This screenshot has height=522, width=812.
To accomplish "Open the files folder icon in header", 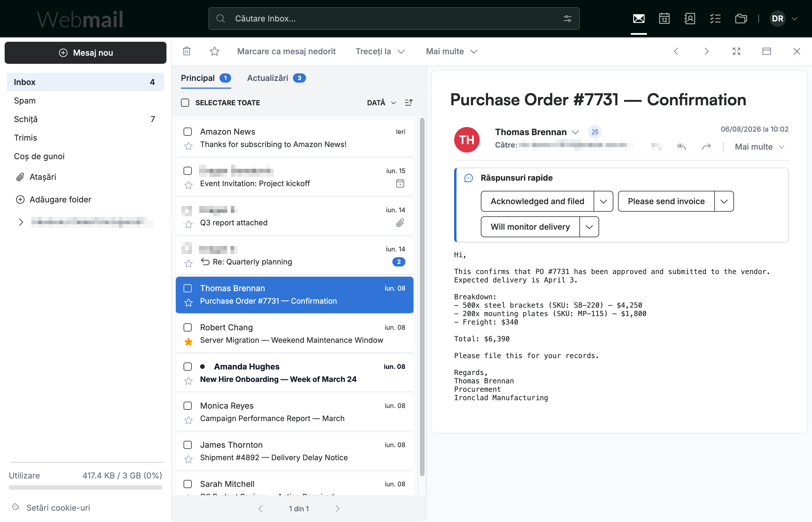I will [741, 18].
